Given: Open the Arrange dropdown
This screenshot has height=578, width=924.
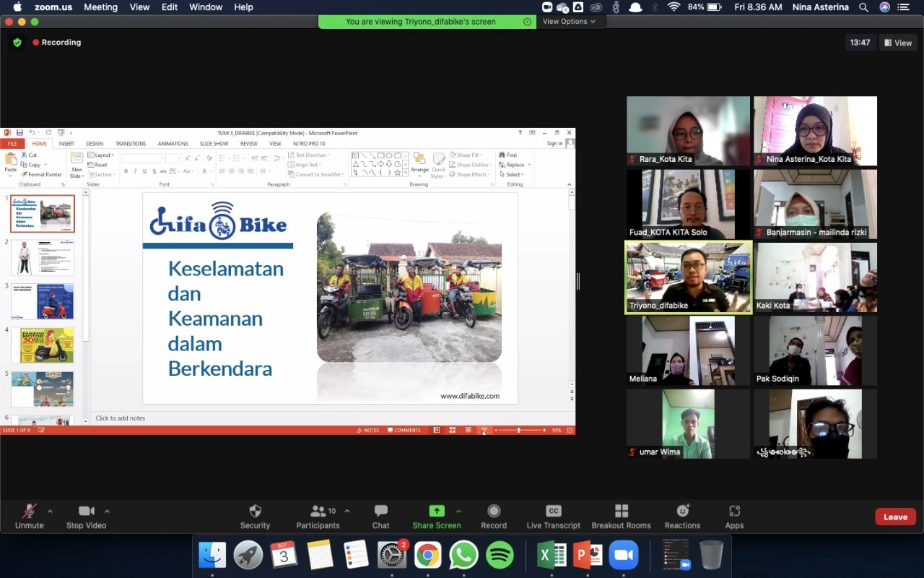Looking at the screenshot, I should click(x=419, y=164).
